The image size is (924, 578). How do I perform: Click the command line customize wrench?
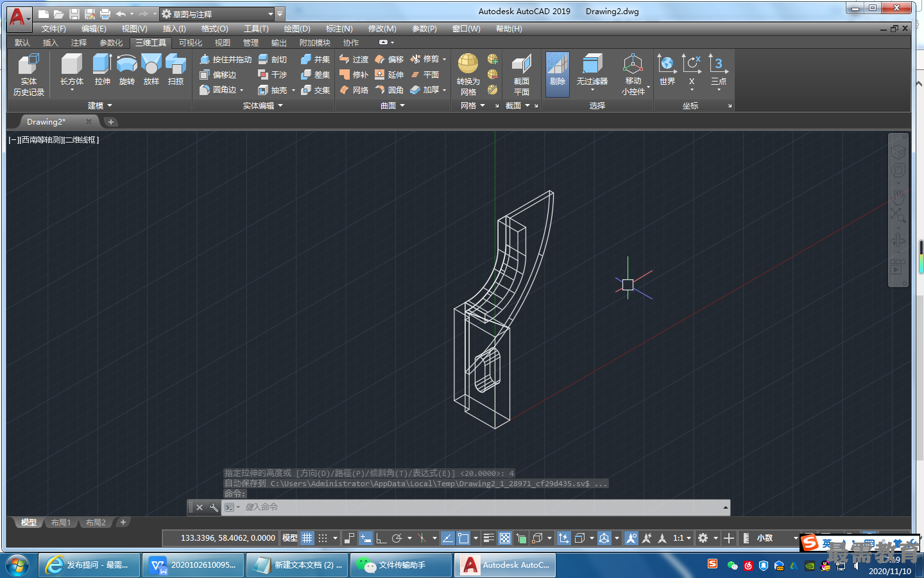(214, 507)
